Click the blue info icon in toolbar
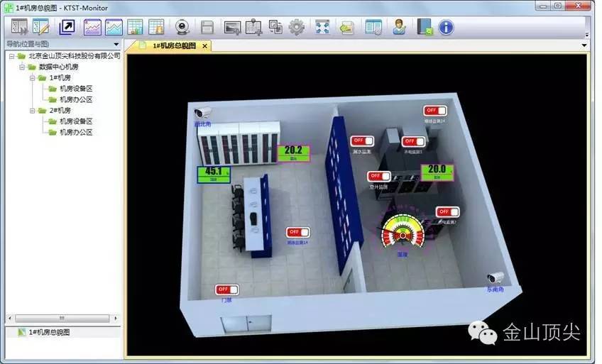602x364 pixels. pos(446,28)
